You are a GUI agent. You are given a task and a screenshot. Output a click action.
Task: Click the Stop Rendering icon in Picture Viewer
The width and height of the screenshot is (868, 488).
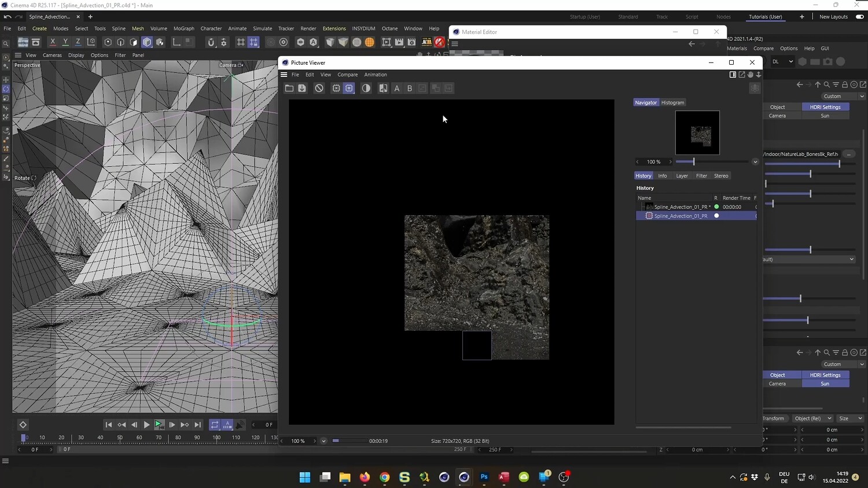pyautogui.click(x=319, y=88)
